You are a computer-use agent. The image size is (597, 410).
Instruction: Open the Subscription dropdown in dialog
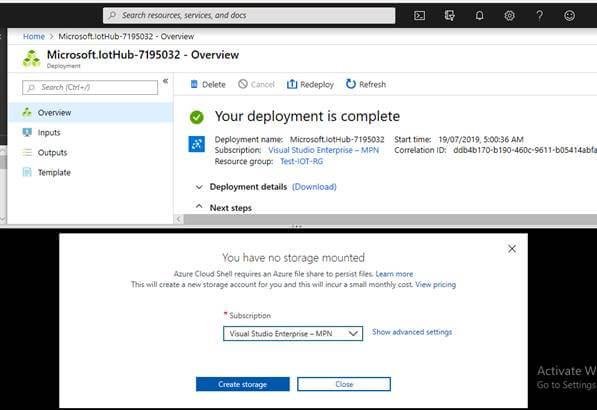(x=293, y=333)
